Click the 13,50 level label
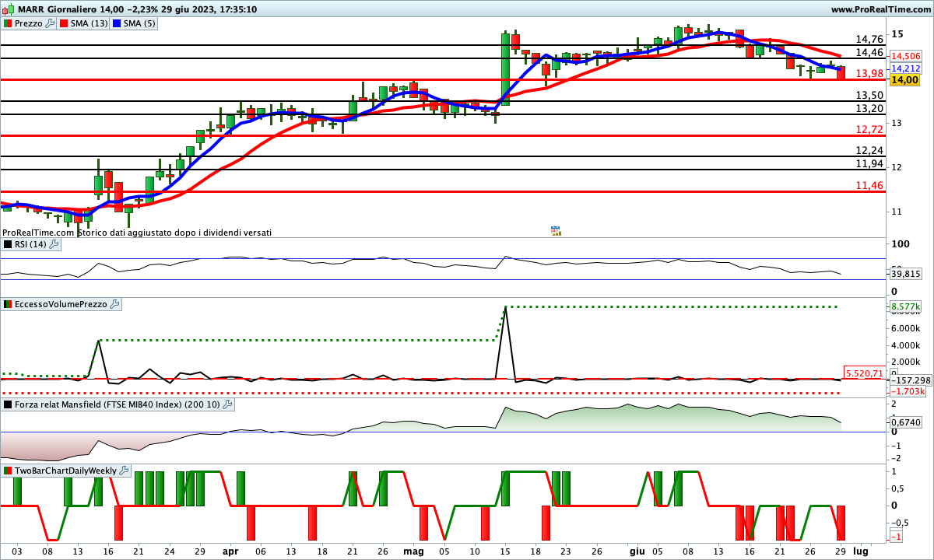The image size is (934, 560). tap(869, 95)
